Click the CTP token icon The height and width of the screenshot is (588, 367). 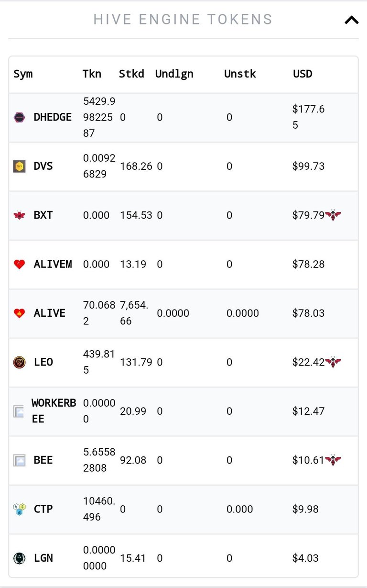pyautogui.click(x=19, y=509)
